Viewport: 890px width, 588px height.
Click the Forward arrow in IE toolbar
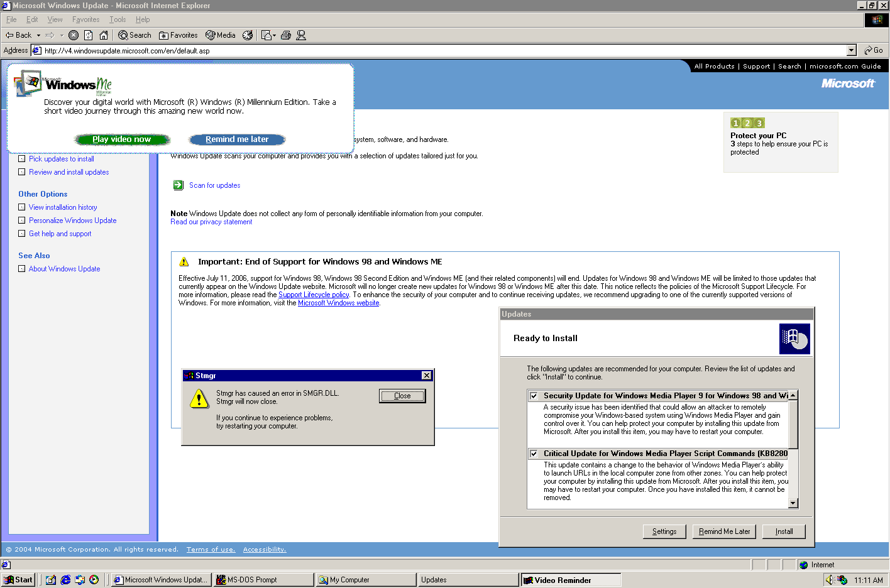pyautogui.click(x=50, y=35)
